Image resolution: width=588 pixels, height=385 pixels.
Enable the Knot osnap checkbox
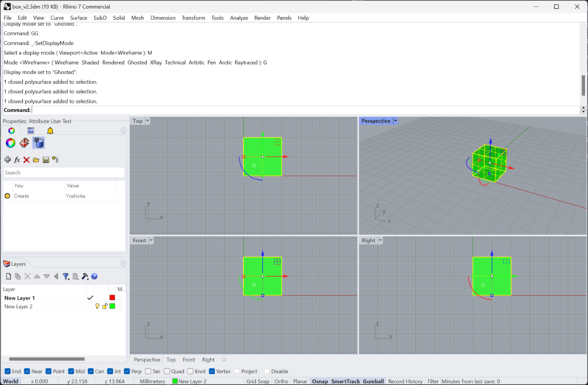point(190,371)
